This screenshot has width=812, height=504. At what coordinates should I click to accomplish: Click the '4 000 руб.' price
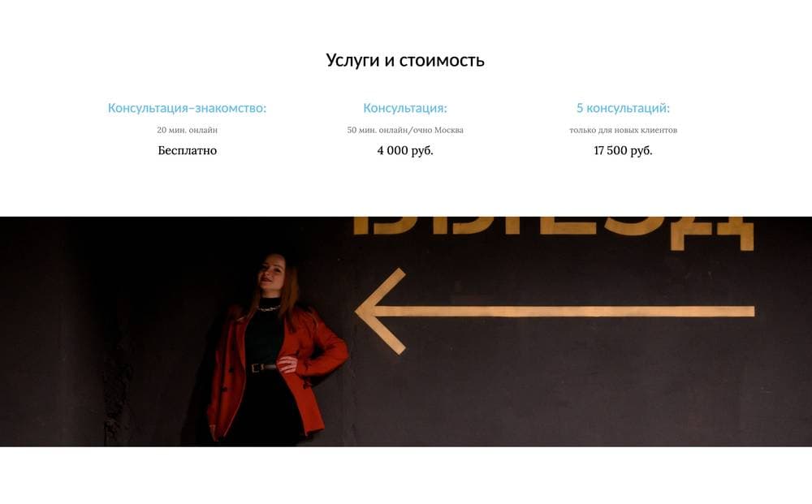(x=405, y=151)
